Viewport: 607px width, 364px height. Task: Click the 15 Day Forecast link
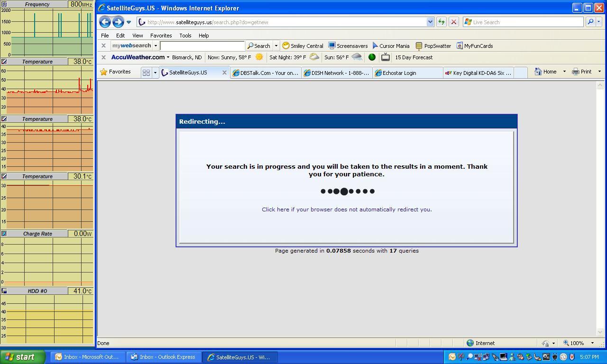coord(414,57)
